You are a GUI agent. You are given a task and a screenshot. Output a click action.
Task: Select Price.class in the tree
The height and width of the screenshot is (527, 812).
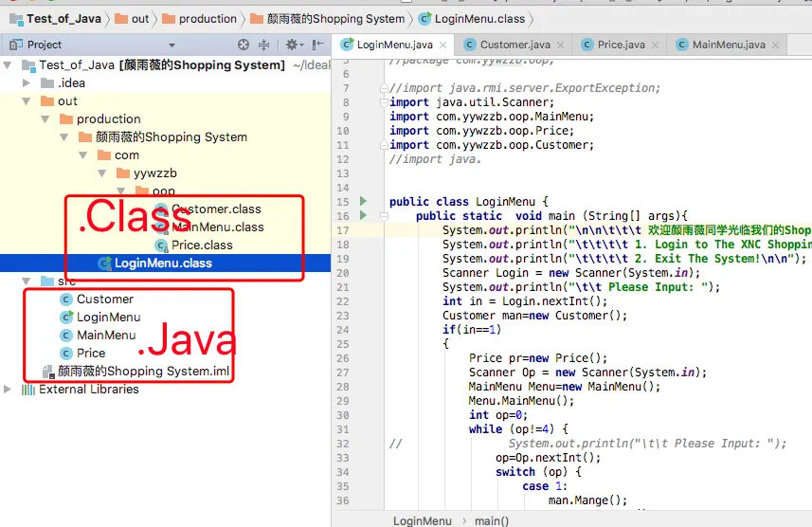[202, 245]
